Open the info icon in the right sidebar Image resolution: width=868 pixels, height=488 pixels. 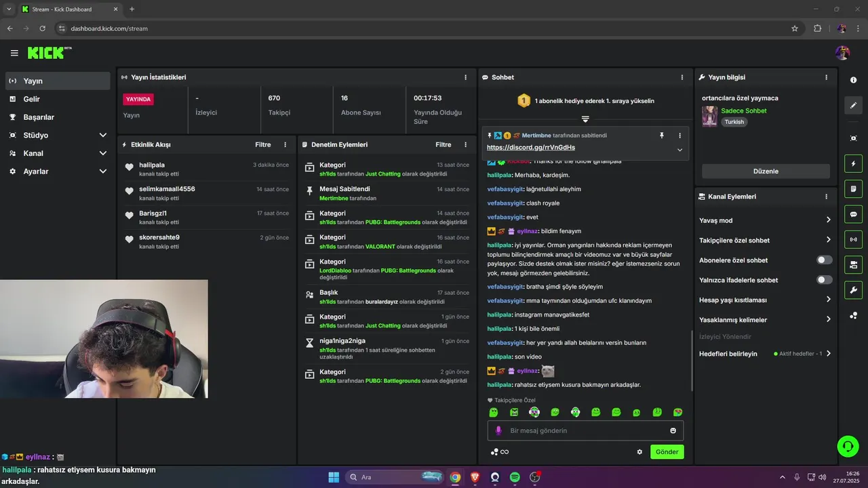pyautogui.click(x=853, y=80)
